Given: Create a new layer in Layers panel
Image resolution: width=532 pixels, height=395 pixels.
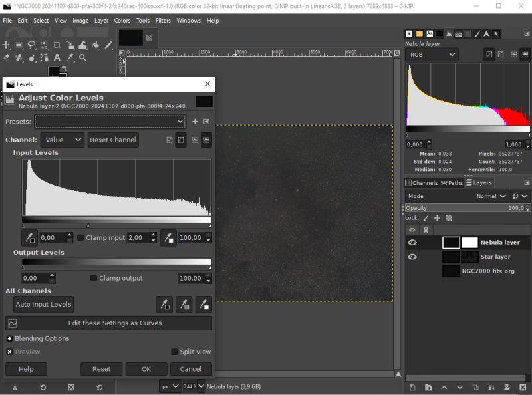Looking at the screenshot, I should click(x=412, y=388).
